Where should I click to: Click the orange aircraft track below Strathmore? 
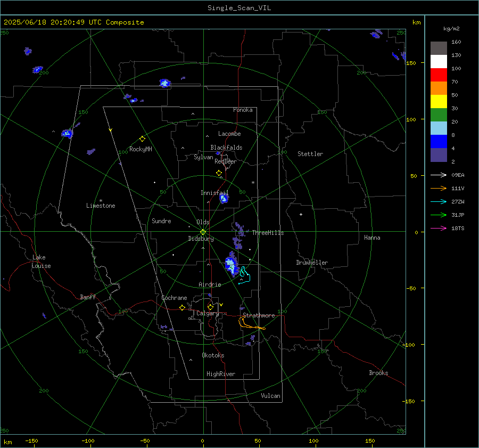(x=251, y=323)
